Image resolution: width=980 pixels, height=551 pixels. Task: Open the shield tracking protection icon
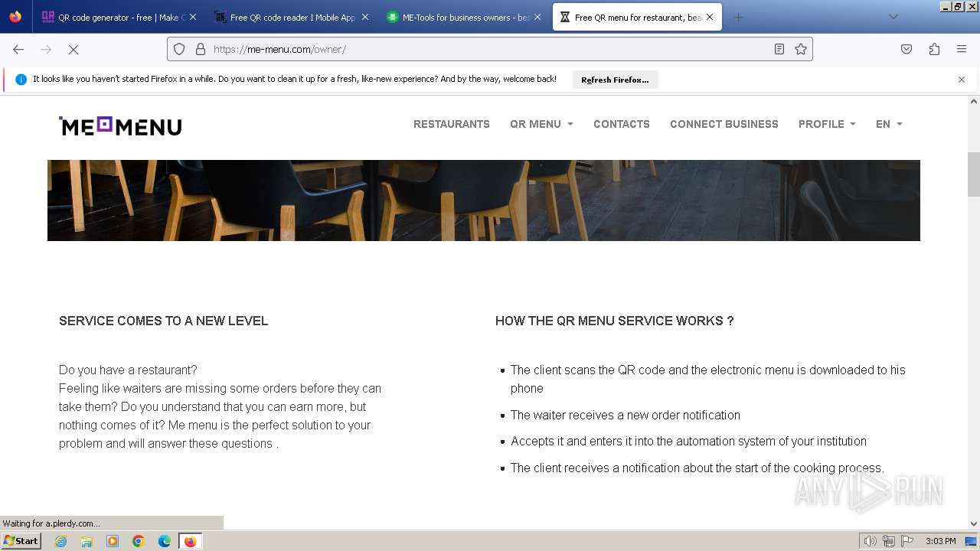pyautogui.click(x=179, y=49)
